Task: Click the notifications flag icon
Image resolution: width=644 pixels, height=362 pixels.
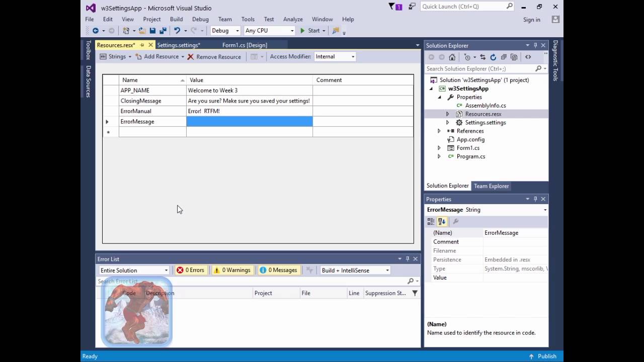Action: coord(392,7)
